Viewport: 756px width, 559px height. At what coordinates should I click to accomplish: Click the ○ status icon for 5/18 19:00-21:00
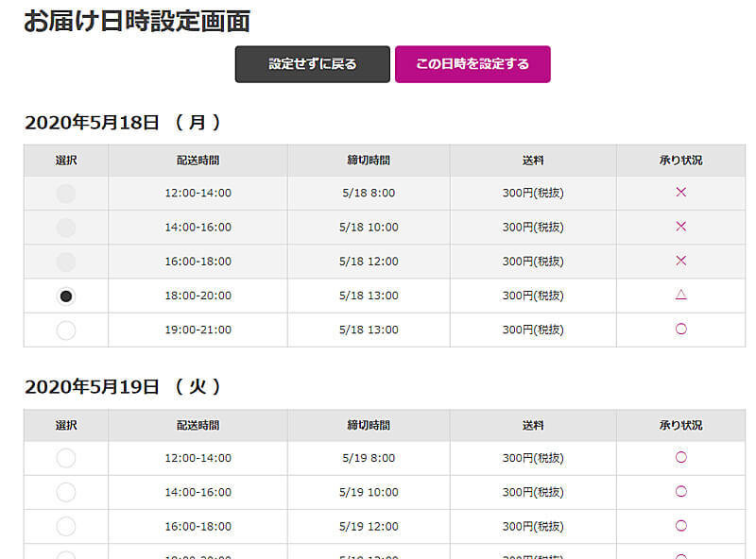pyautogui.click(x=680, y=329)
